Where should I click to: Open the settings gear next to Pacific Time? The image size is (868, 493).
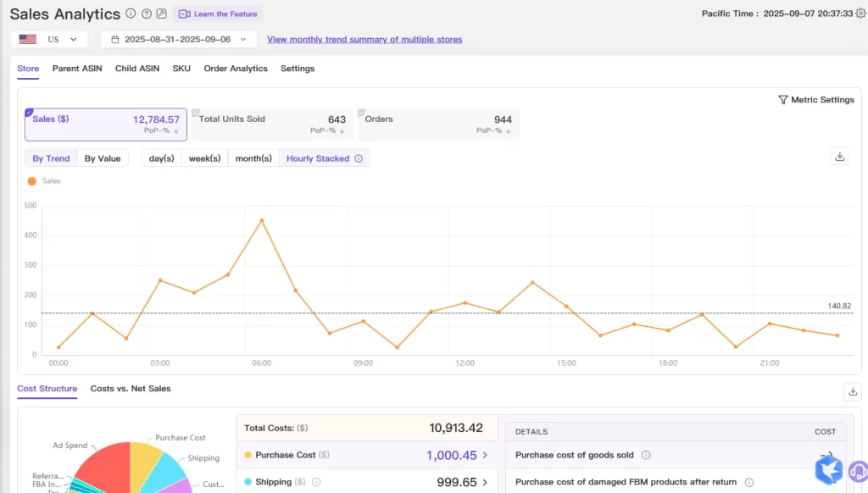pos(861,14)
